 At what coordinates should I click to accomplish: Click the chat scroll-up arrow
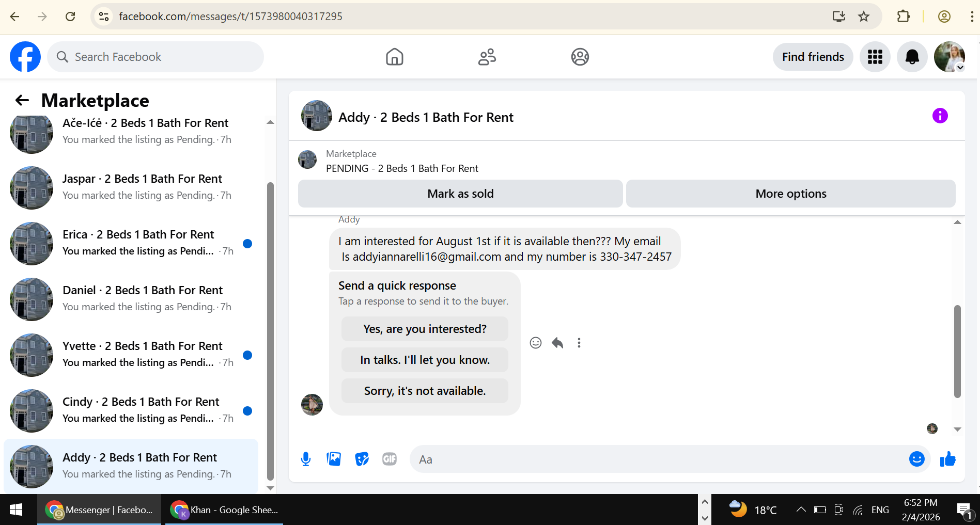click(957, 222)
